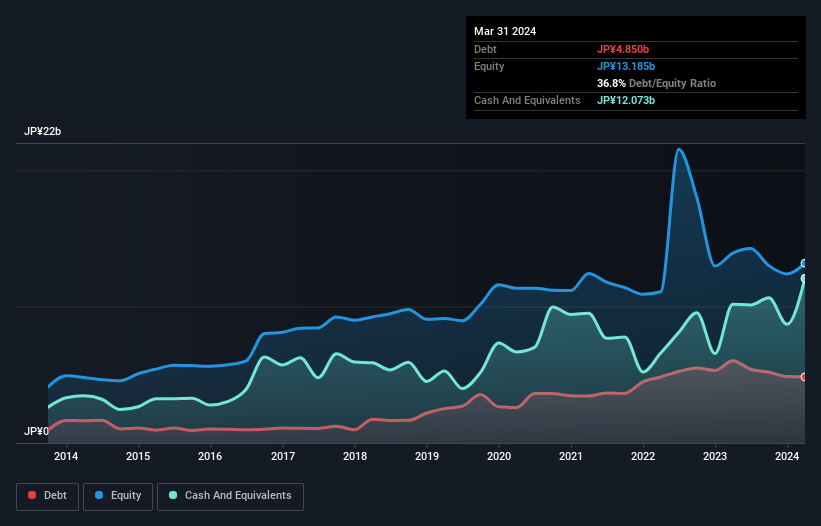Click the 36.8% Debt/Equity Ratio text
Viewport: 821px width, 526px height.
tap(657, 83)
